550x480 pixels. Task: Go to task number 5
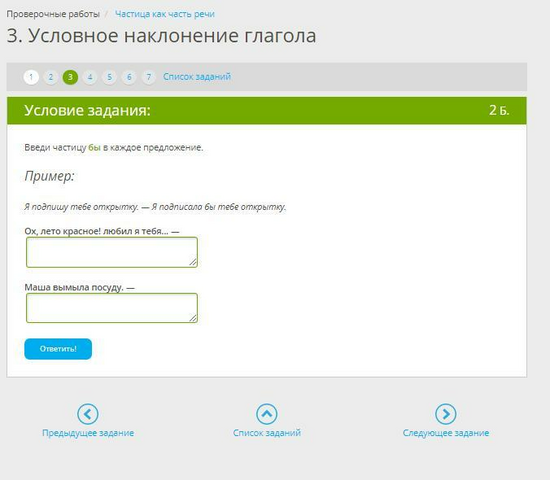[x=109, y=77]
